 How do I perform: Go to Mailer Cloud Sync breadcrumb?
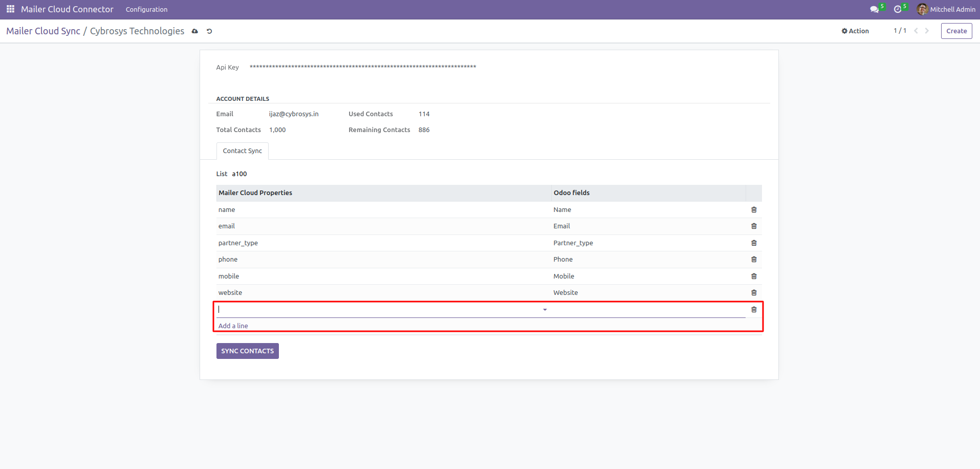click(43, 31)
